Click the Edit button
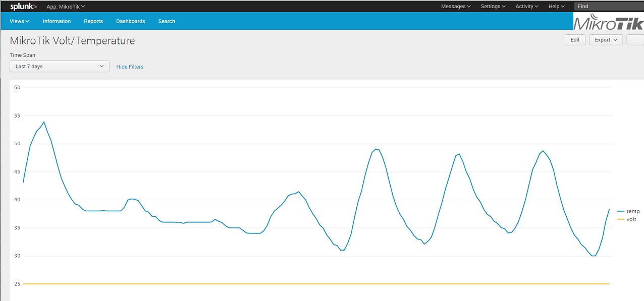The image size is (644, 301). 575,40
